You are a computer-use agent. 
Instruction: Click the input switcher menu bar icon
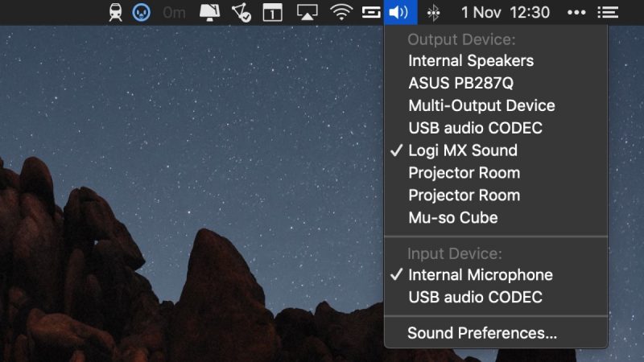[371, 12]
